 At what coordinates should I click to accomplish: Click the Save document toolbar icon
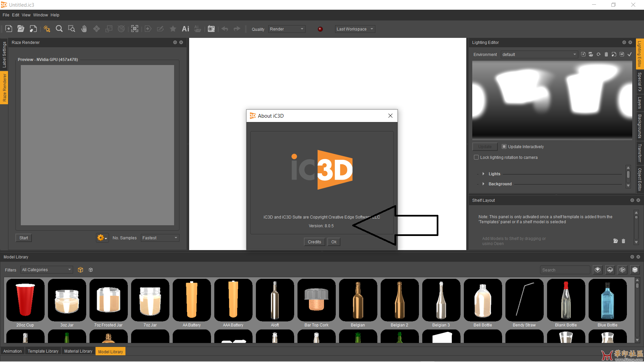tap(33, 29)
